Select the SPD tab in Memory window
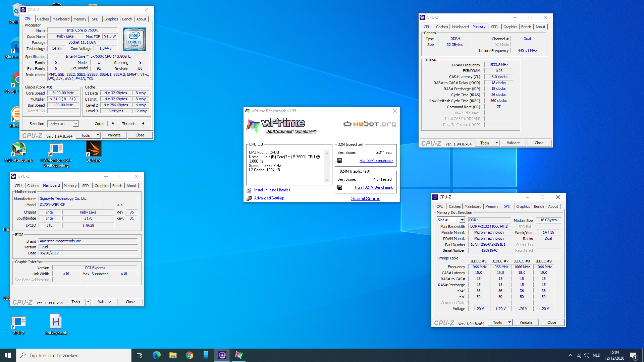The height and width of the screenshot is (362, 644). click(494, 27)
